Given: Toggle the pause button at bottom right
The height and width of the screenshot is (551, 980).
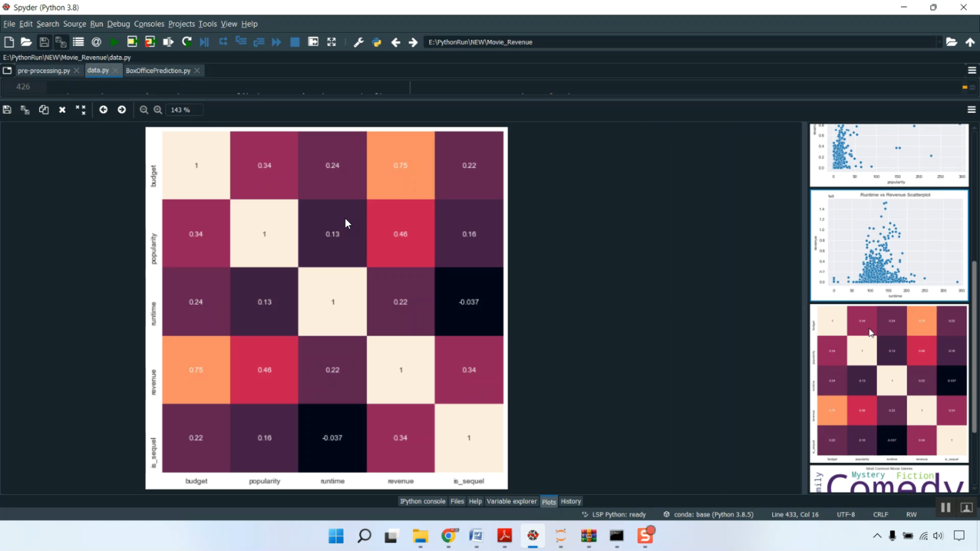Looking at the screenshot, I should [945, 507].
